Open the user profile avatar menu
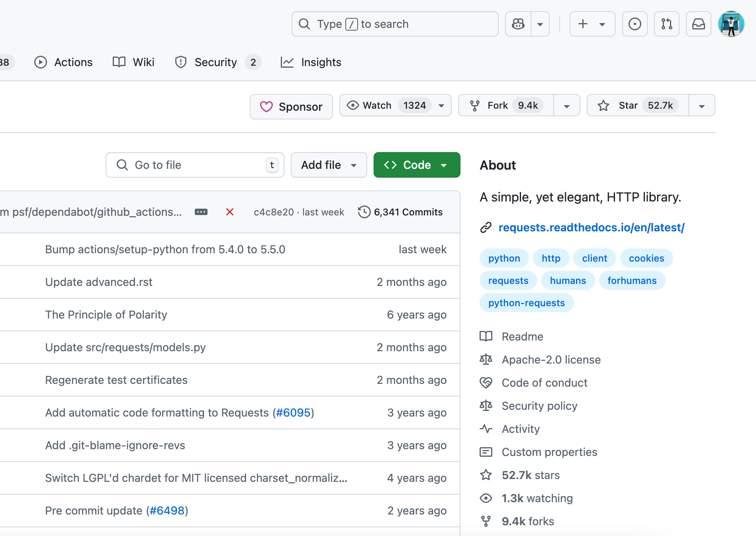Image resolution: width=756 pixels, height=536 pixels. point(731,24)
